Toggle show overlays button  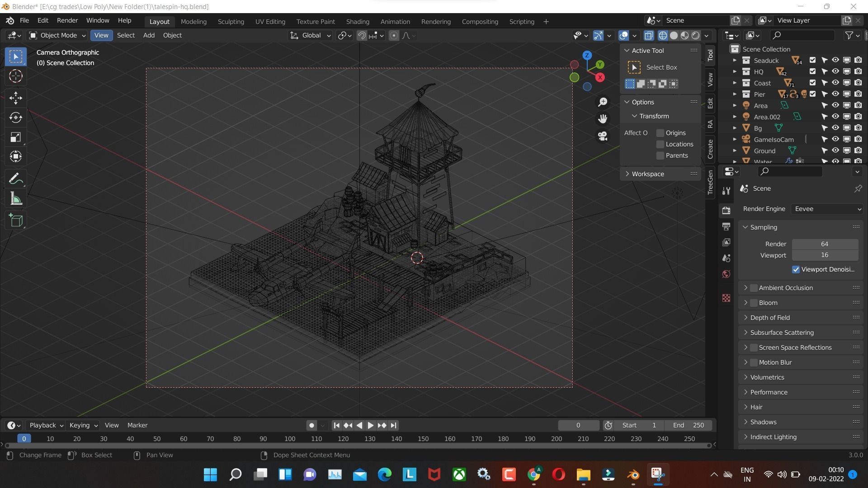(x=623, y=35)
